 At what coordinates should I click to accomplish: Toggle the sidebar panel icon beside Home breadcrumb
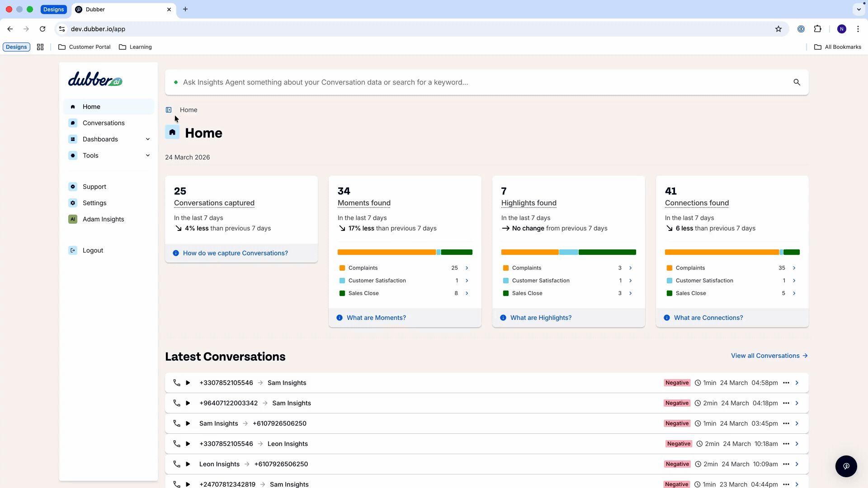(x=169, y=110)
